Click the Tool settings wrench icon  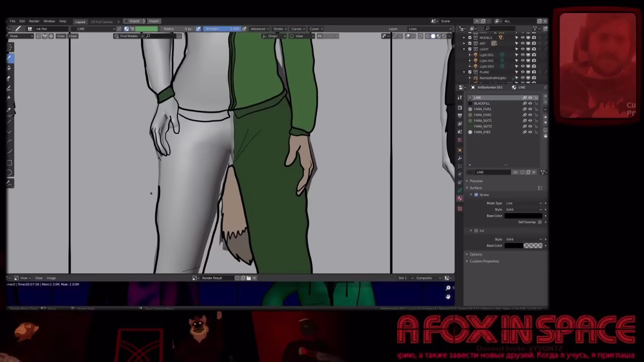(x=459, y=158)
